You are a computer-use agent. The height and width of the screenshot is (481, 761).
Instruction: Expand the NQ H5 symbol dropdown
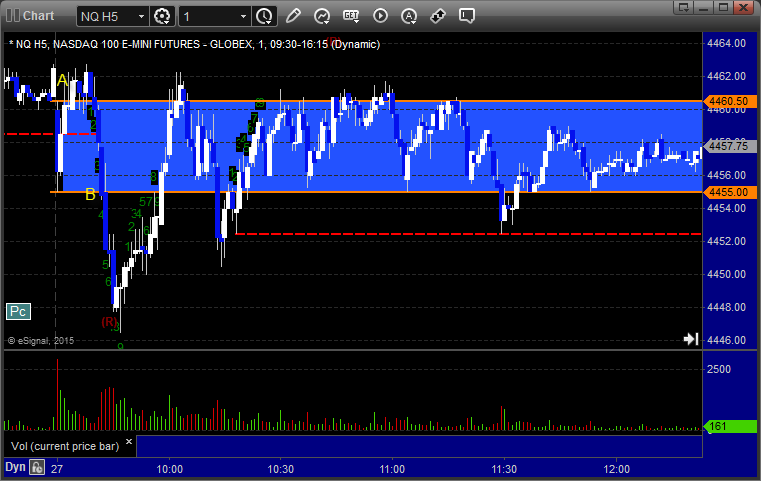coord(141,17)
